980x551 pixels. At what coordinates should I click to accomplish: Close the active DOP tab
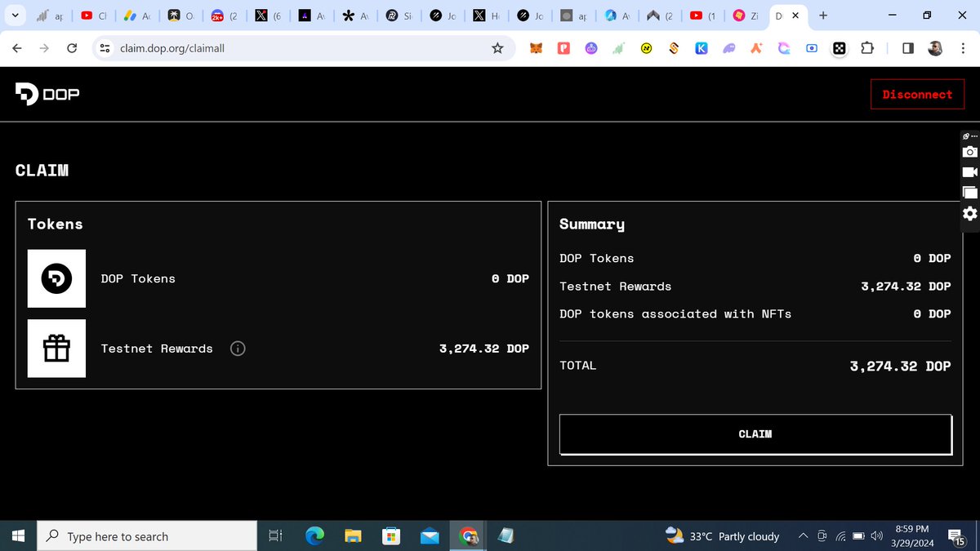(x=797, y=16)
